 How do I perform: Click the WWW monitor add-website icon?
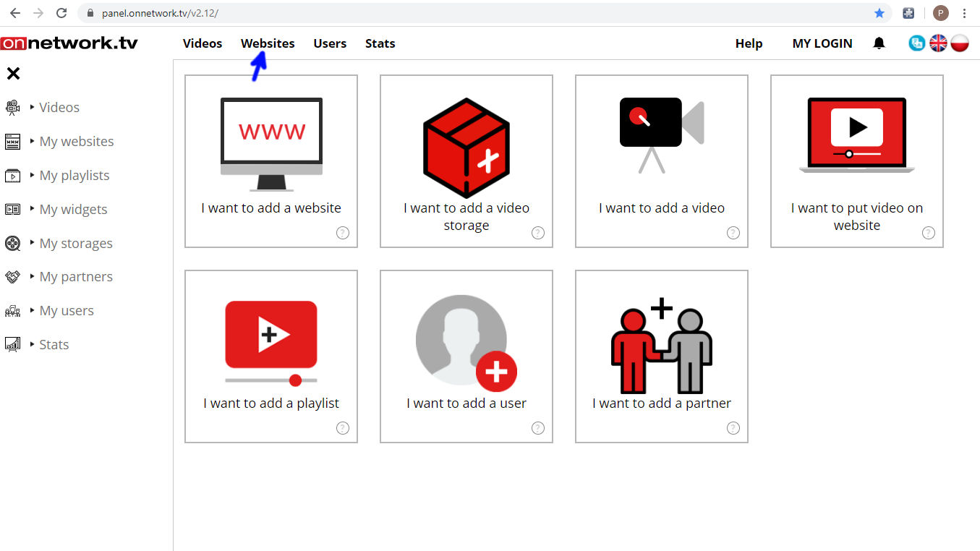pyautogui.click(x=271, y=144)
